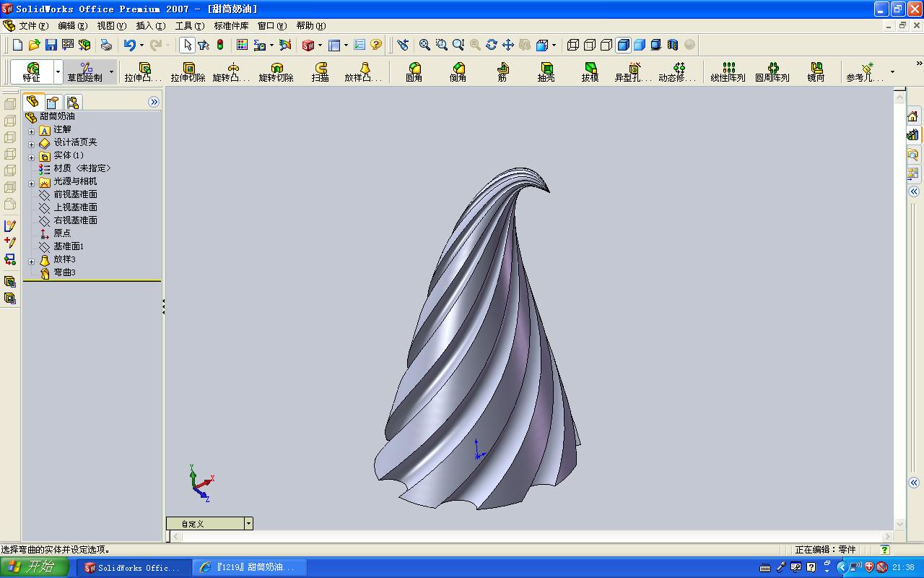This screenshot has width=924, height=578.
Task: Expand the 放样3 feature node
Action: point(32,261)
